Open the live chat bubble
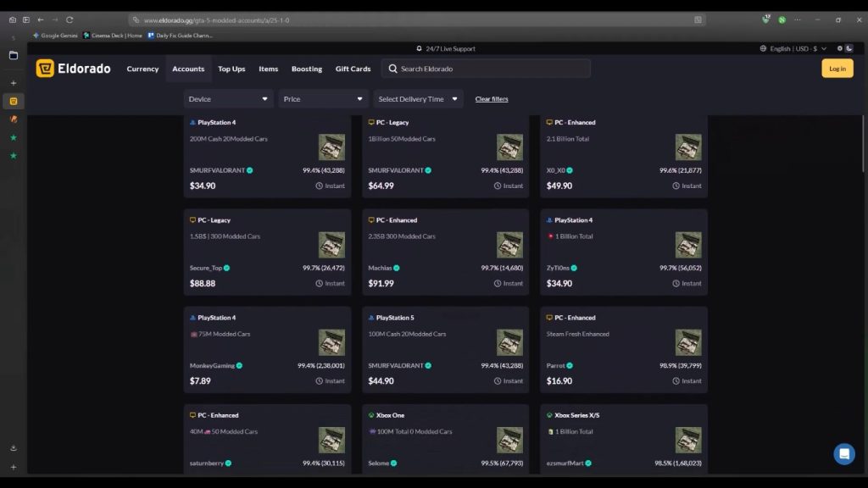Screen dimensions: 868x488 843,454
